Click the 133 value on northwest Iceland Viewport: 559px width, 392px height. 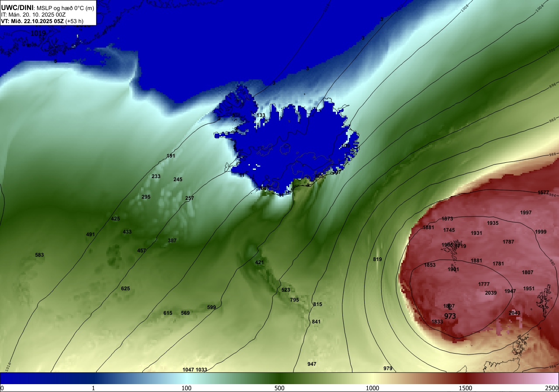tap(261, 115)
